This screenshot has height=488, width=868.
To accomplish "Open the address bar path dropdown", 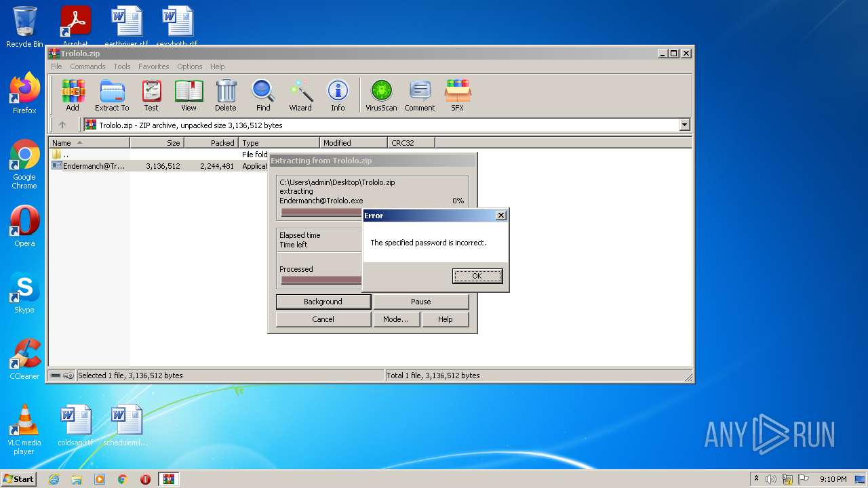I will click(684, 125).
